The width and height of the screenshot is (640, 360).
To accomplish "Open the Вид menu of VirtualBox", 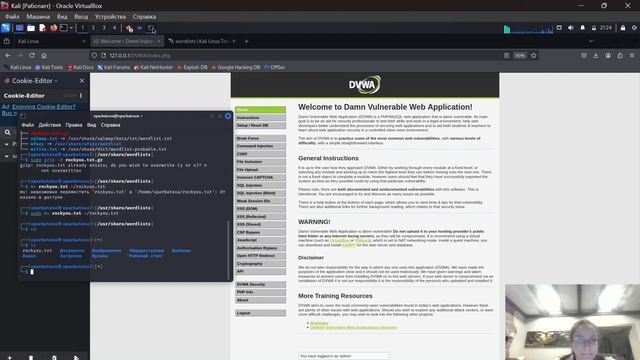I will coord(62,17).
